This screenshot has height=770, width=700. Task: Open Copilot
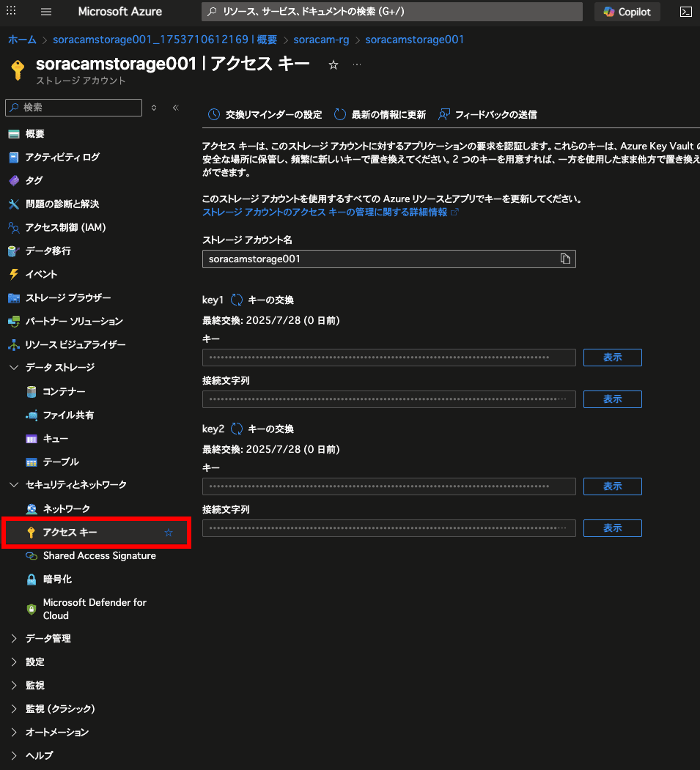(x=627, y=12)
